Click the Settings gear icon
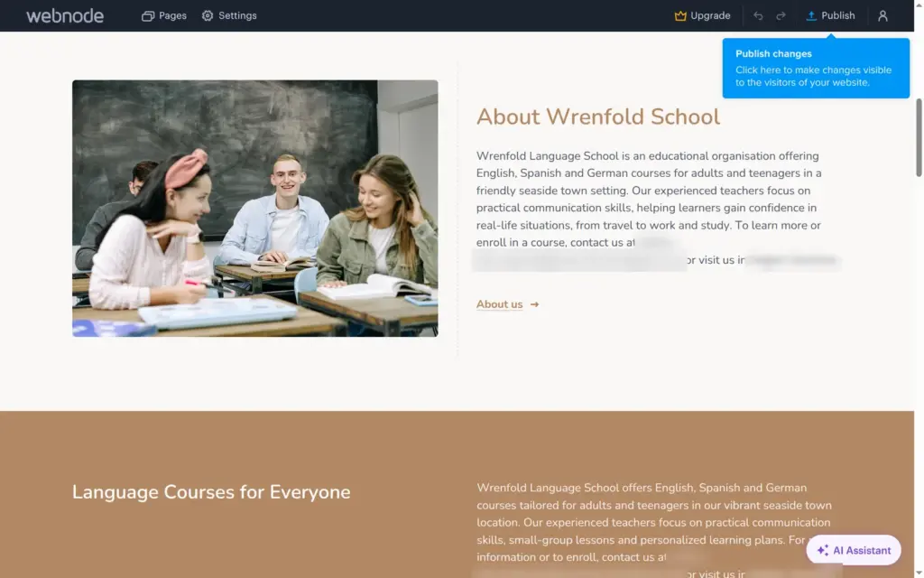The image size is (924, 578). click(x=208, y=16)
